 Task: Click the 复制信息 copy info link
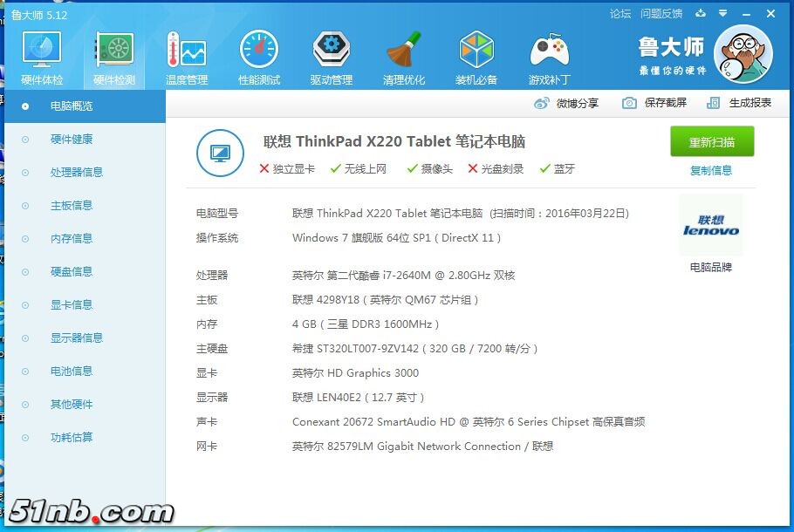(711, 171)
